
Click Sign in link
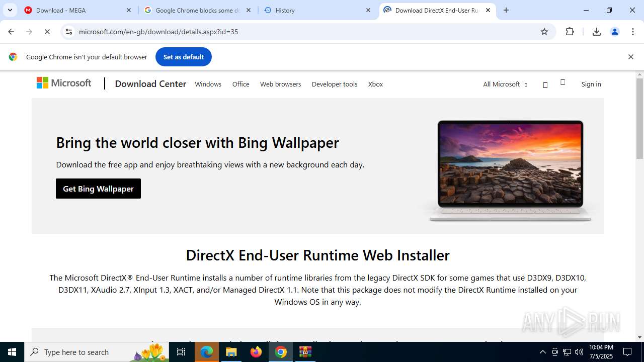pyautogui.click(x=591, y=84)
